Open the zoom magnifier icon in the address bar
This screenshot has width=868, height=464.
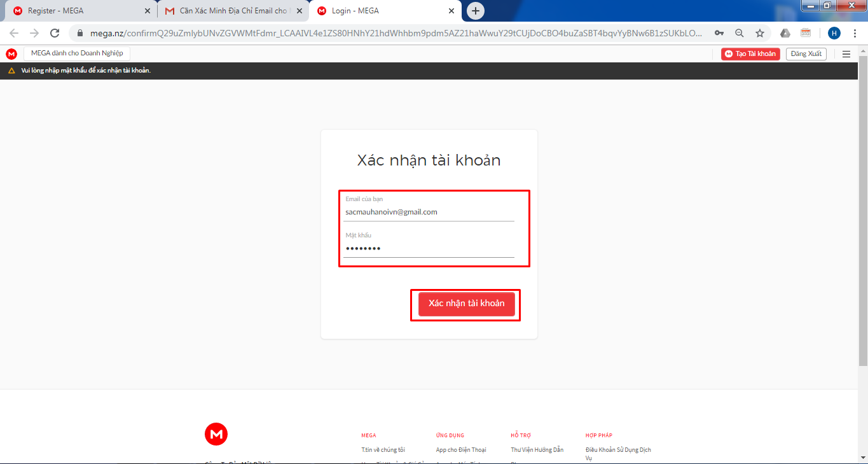(739, 33)
